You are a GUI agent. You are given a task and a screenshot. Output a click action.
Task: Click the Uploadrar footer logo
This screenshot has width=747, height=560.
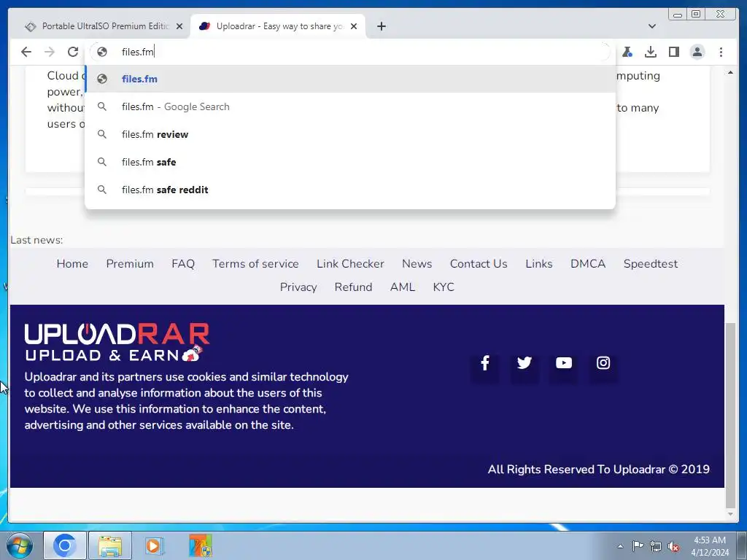[117, 342]
